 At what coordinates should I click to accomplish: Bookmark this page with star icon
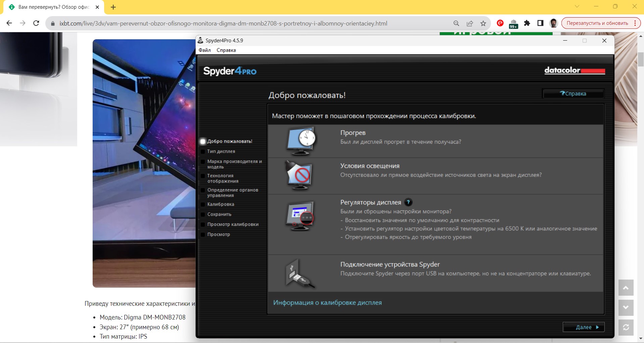tap(483, 23)
